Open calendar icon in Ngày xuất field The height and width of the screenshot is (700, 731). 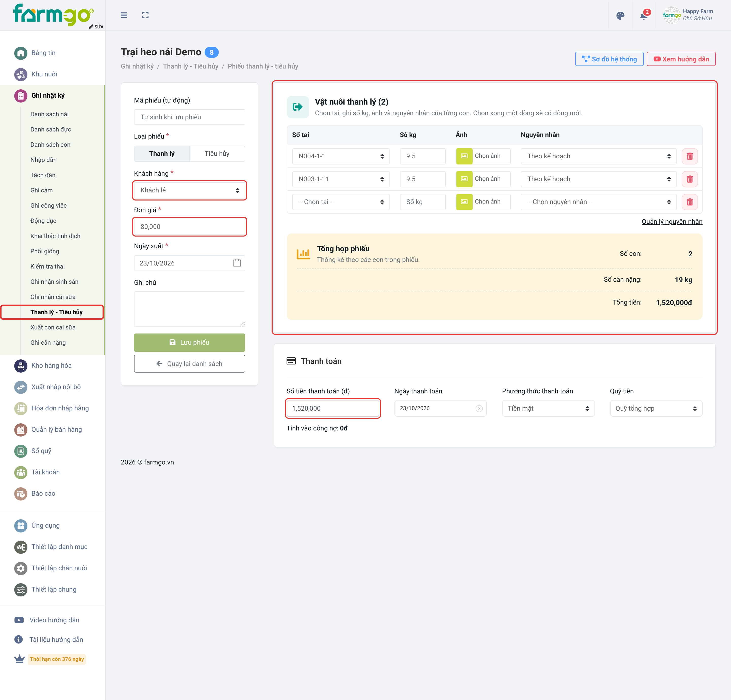237,263
